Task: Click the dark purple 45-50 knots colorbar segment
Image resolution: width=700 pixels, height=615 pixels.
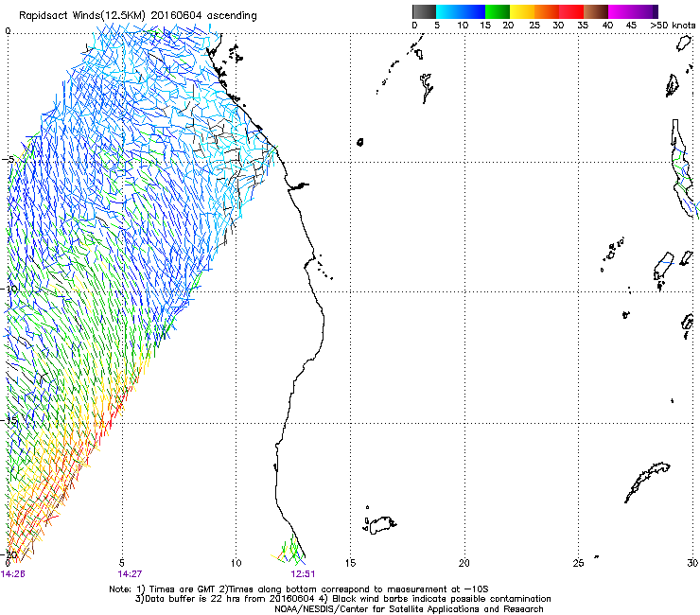Action: click(x=645, y=11)
